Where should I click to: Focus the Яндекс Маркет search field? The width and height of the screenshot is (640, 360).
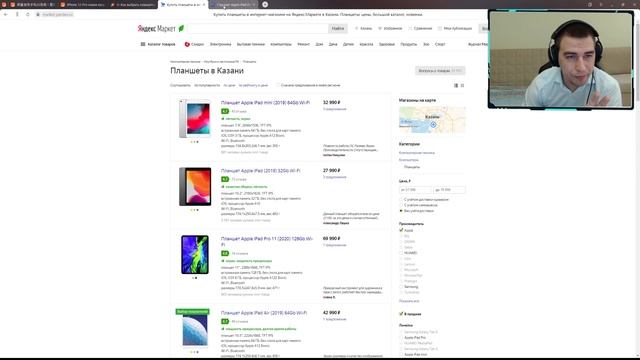tap(258, 29)
